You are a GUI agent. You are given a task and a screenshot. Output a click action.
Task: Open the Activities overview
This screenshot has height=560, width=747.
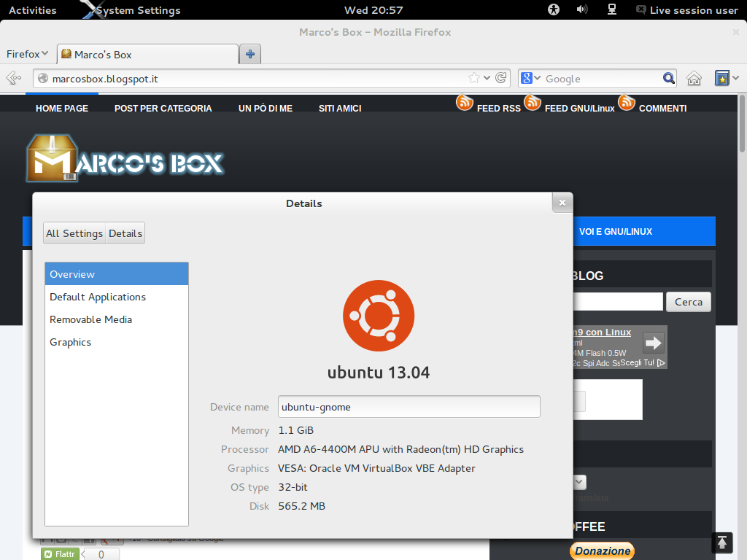(x=32, y=10)
